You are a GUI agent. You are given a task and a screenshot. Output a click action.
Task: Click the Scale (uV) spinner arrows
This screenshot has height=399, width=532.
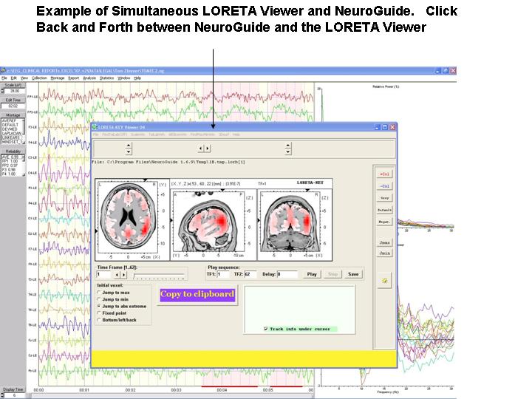[2, 91]
